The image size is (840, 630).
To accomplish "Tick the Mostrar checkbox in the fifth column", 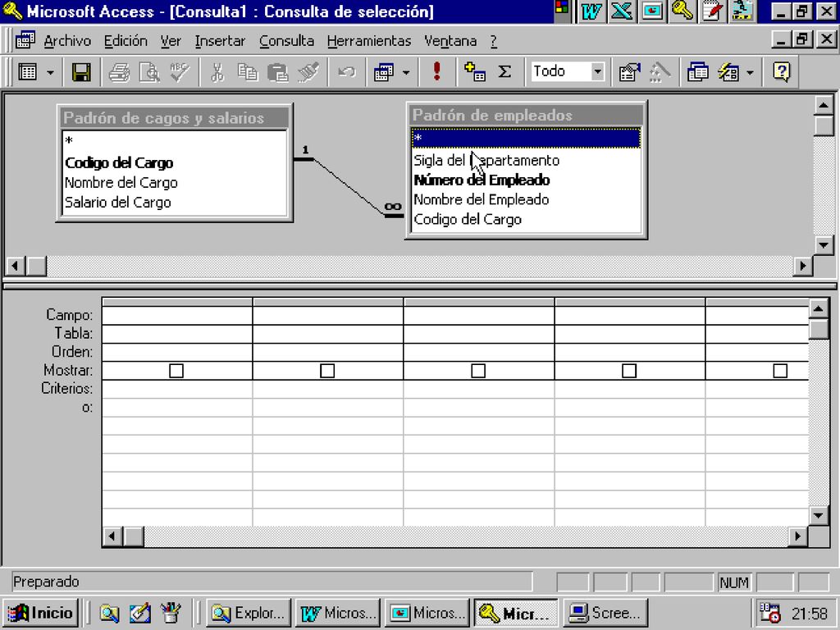I will (781, 371).
